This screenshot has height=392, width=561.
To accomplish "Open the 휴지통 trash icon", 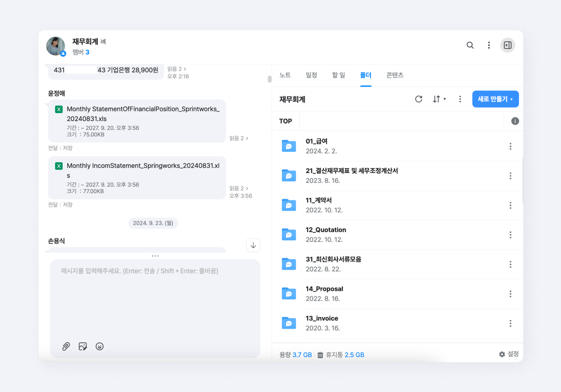I will coord(320,355).
